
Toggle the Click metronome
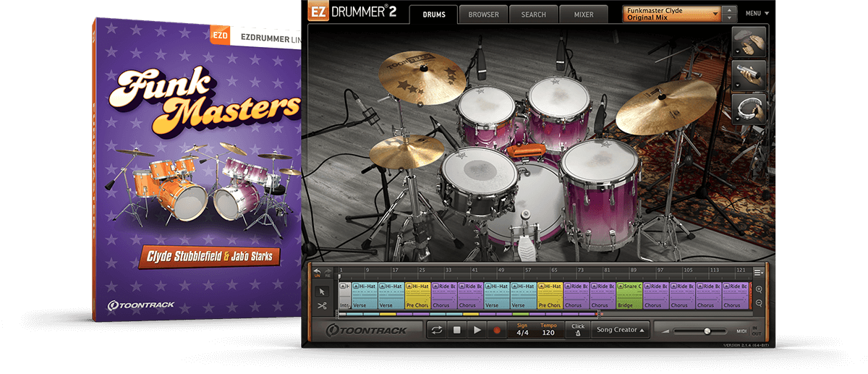(577, 330)
